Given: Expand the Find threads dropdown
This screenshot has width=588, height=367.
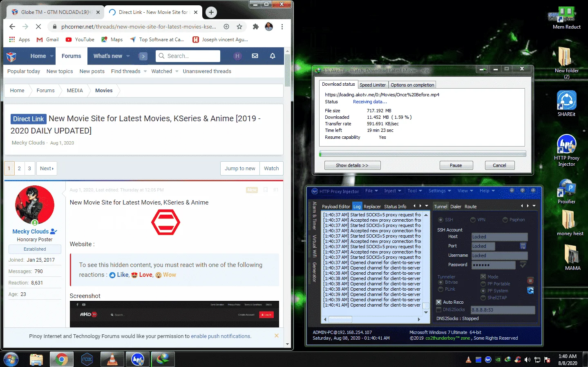Looking at the screenshot, I should (145, 71).
